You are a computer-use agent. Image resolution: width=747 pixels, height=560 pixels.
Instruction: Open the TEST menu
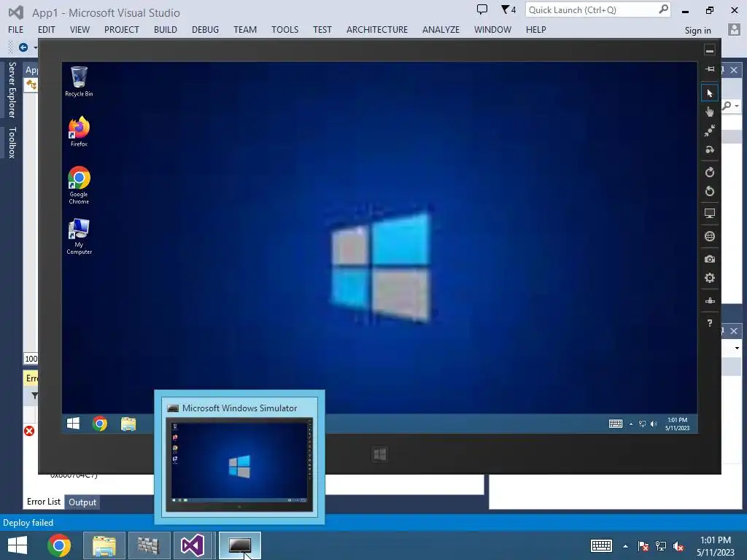click(322, 29)
